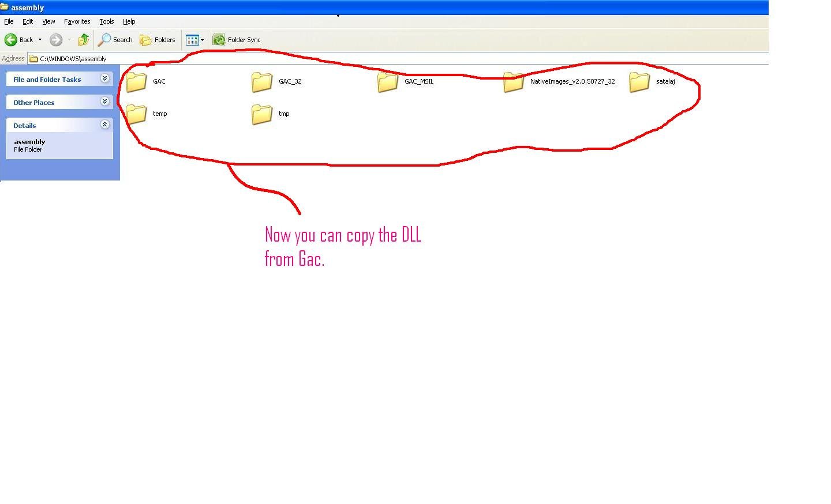Select the GAC folder icon
This screenshot has width=831, height=504.
pyautogui.click(x=136, y=82)
